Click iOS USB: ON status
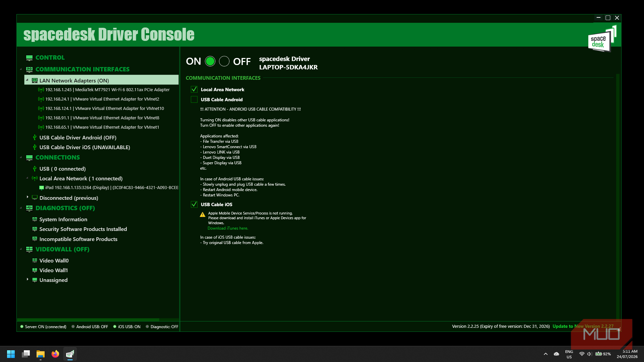This screenshot has width=644, height=362. pyautogui.click(x=127, y=327)
